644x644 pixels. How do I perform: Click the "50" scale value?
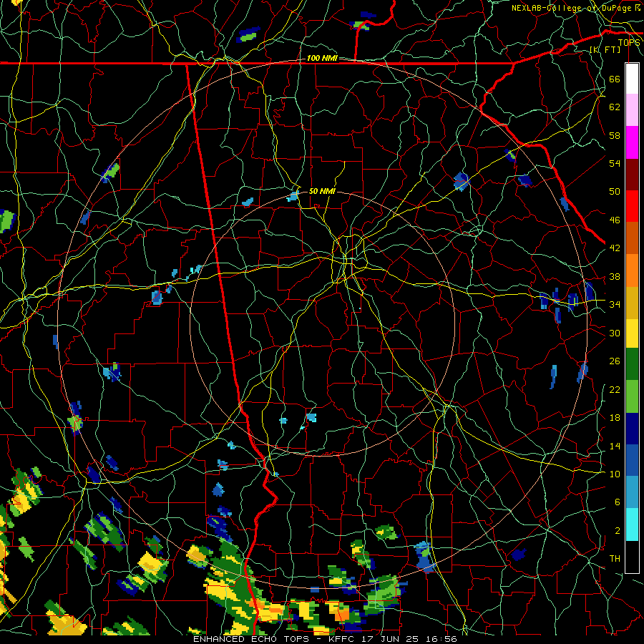(x=615, y=191)
